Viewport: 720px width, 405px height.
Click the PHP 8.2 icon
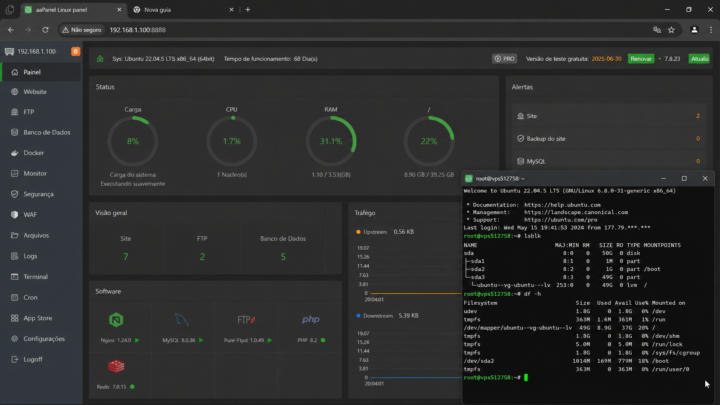point(311,319)
